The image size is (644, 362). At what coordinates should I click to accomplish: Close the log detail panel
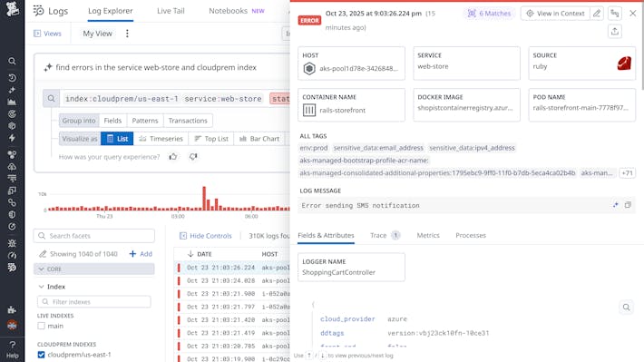tap(632, 14)
